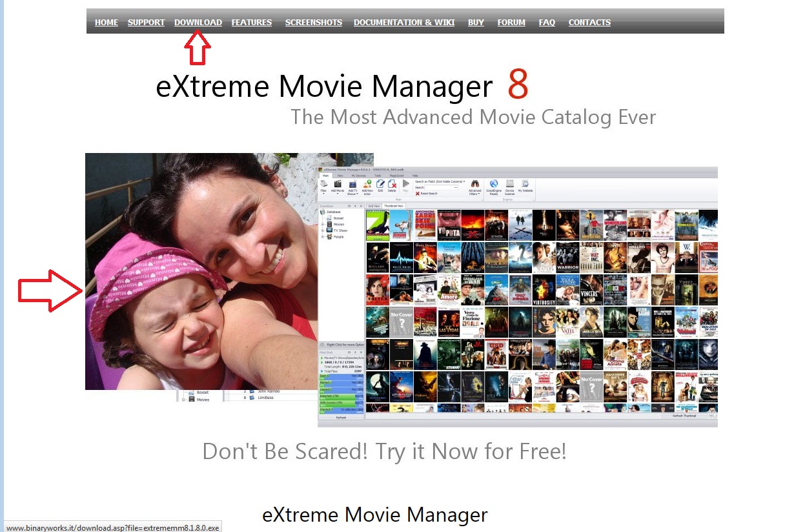
Task: Click the ScriptEngine Ready globe icon
Action: [x=494, y=185]
